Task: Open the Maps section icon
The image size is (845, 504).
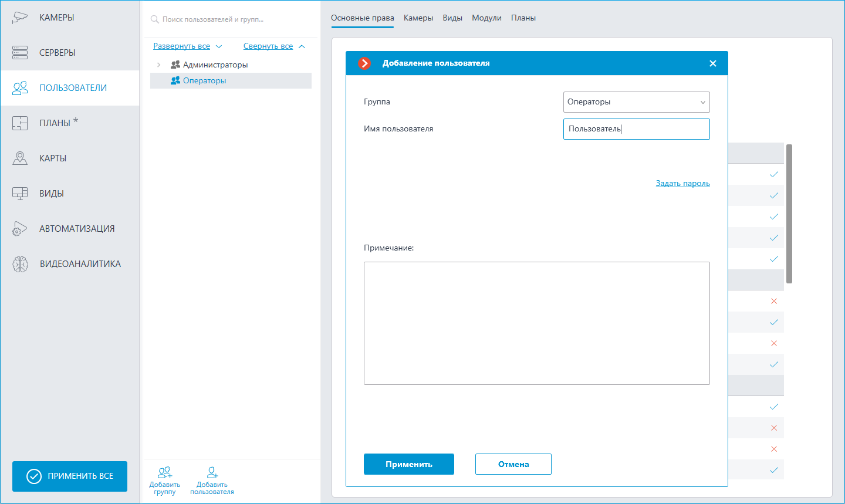Action: [x=20, y=158]
